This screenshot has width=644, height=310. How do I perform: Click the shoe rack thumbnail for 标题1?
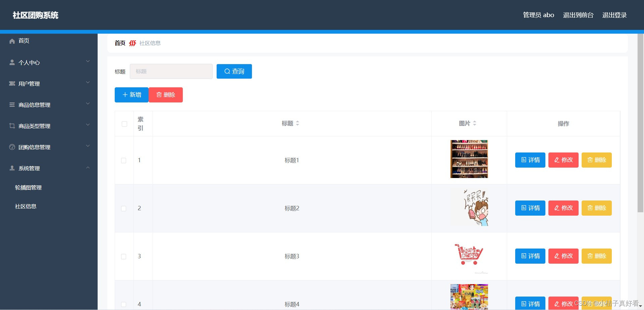[469, 159]
